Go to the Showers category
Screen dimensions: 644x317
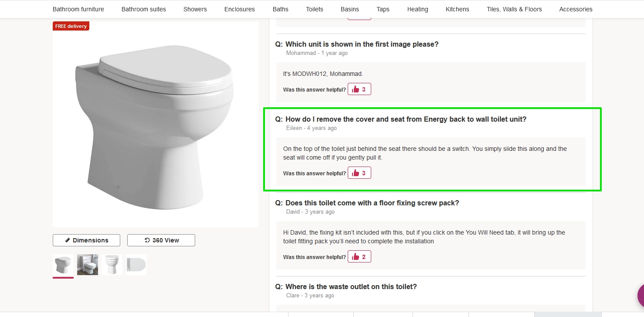click(x=195, y=9)
